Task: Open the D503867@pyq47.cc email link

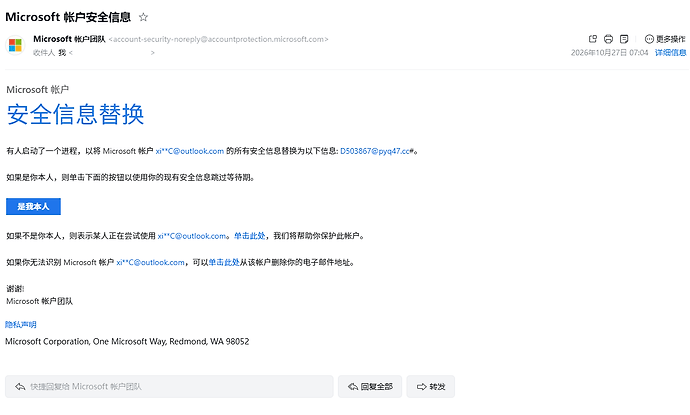Action: pyautogui.click(x=375, y=151)
